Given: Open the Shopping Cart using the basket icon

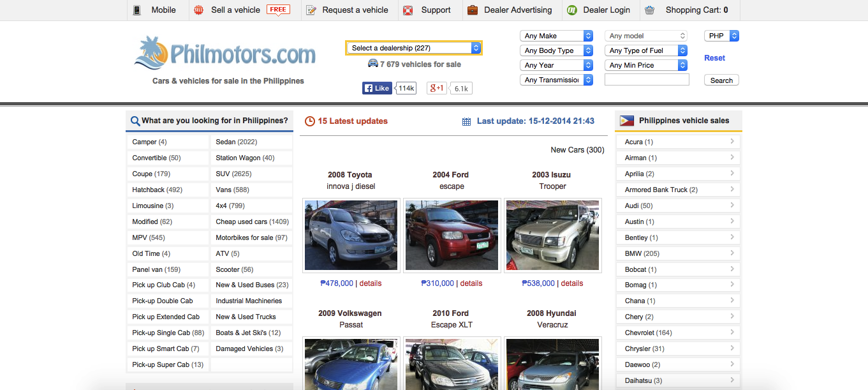Looking at the screenshot, I should [x=649, y=10].
